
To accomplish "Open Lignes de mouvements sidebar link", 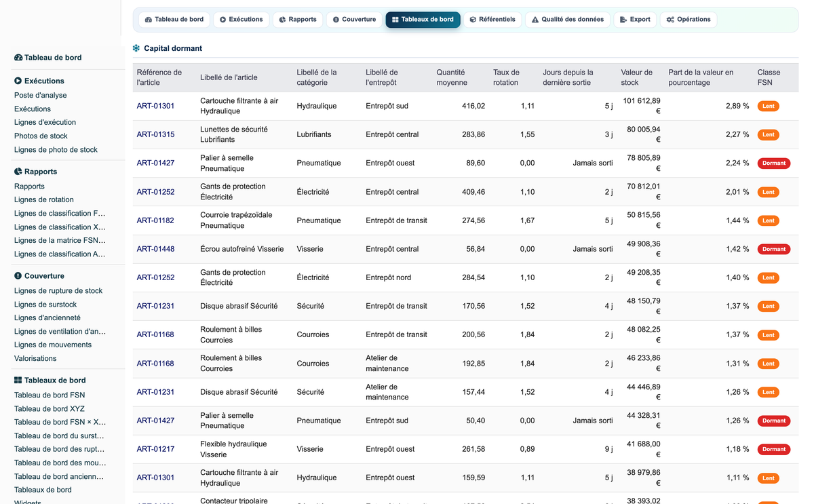I will tap(53, 345).
